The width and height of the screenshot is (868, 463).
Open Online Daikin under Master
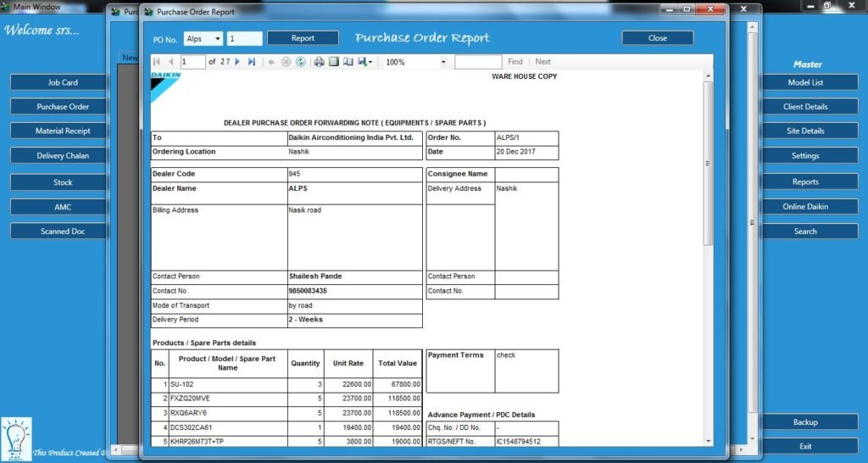click(810, 207)
